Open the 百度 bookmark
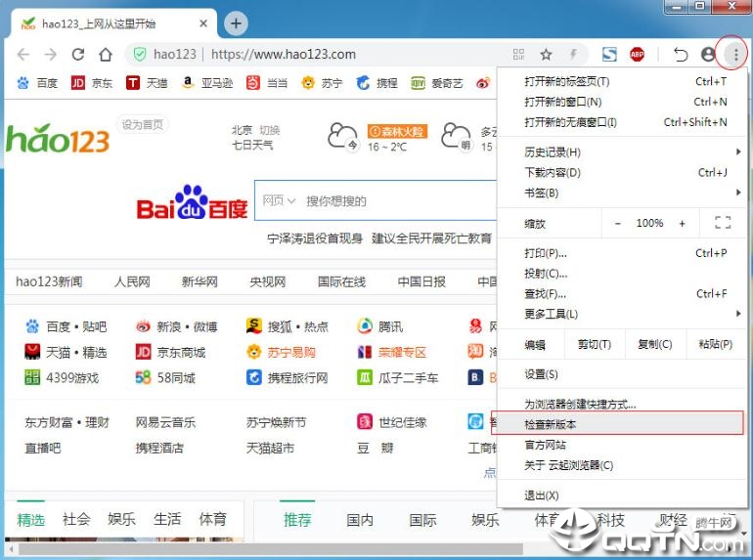Image resolution: width=753 pixels, height=560 pixels. pyautogui.click(x=37, y=83)
